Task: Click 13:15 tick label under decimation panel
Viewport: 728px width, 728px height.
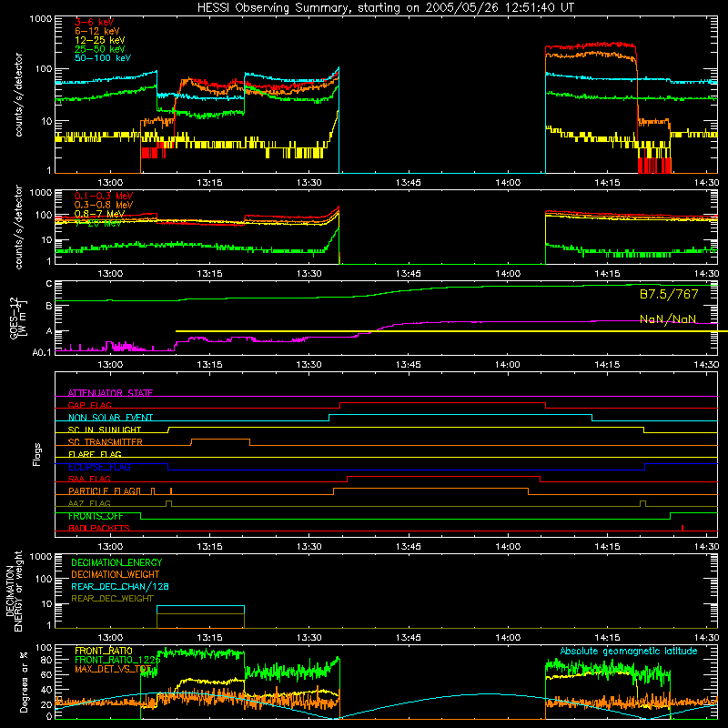Action: click(209, 638)
